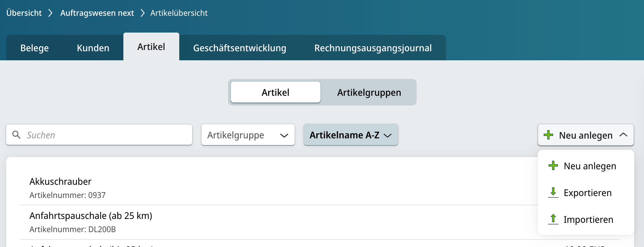
Task: Select the Artikel segmented toggle
Action: [275, 93]
